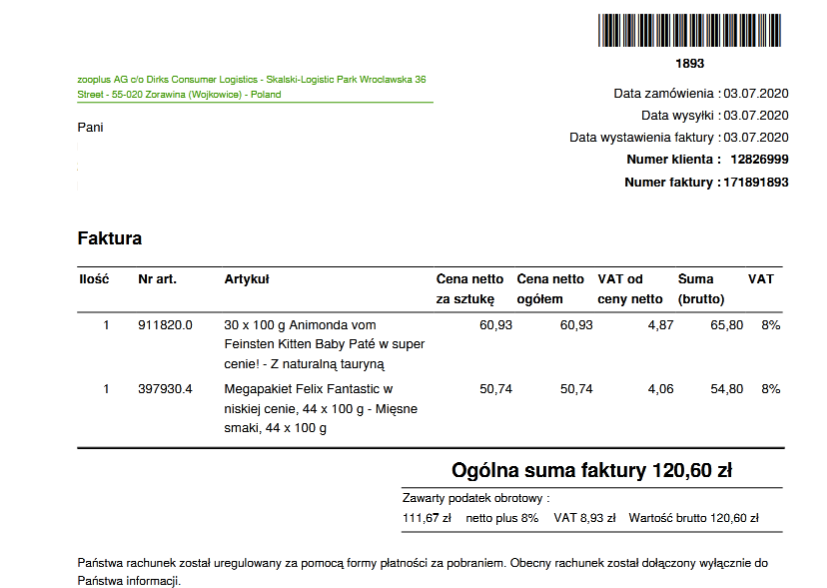Select the Data zamówienia date value
This screenshot has height=588, width=827.
click(x=755, y=94)
